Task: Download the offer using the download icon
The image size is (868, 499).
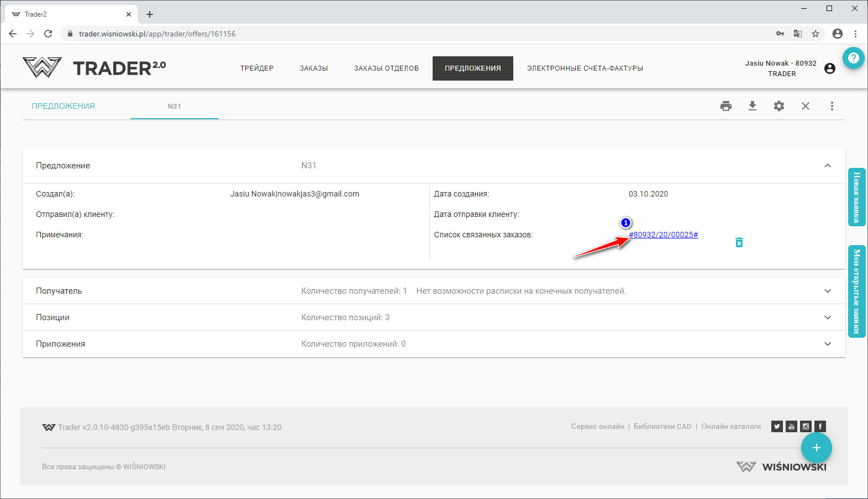Action: coord(753,106)
